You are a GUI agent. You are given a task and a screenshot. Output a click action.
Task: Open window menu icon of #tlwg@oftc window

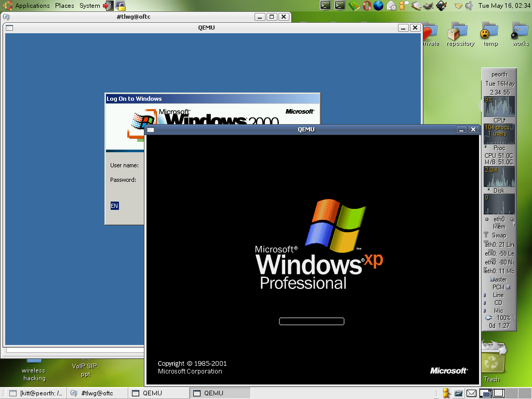[x=6, y=17]
